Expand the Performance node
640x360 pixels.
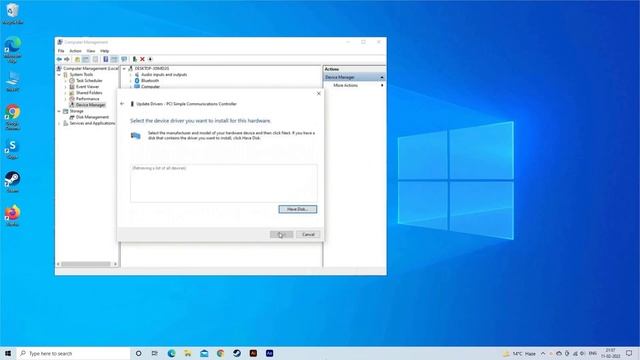65,99
